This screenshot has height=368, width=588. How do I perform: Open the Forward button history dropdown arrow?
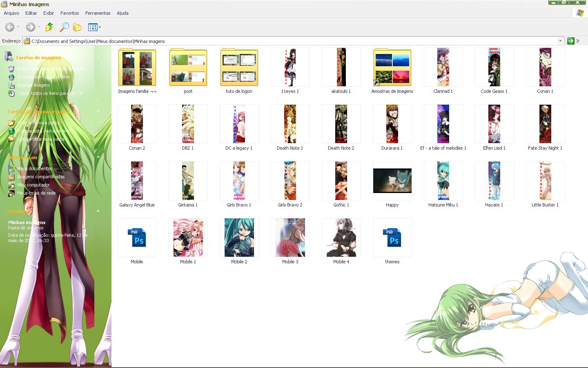39,27
